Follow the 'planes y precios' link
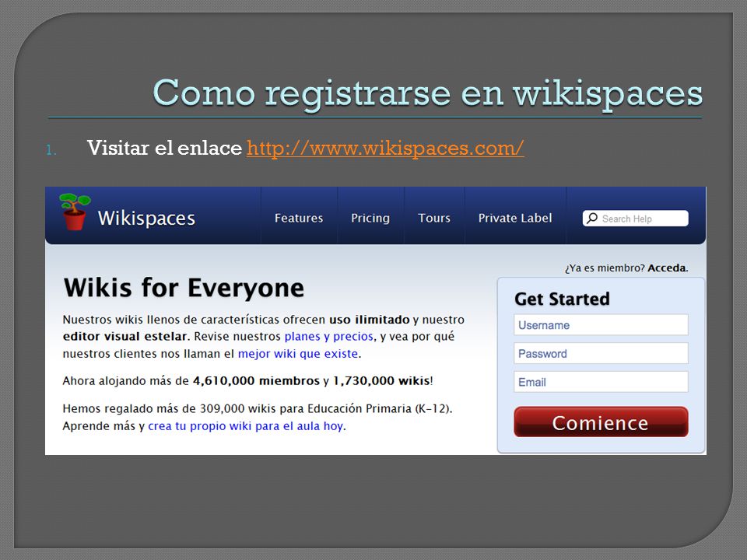 328,337
